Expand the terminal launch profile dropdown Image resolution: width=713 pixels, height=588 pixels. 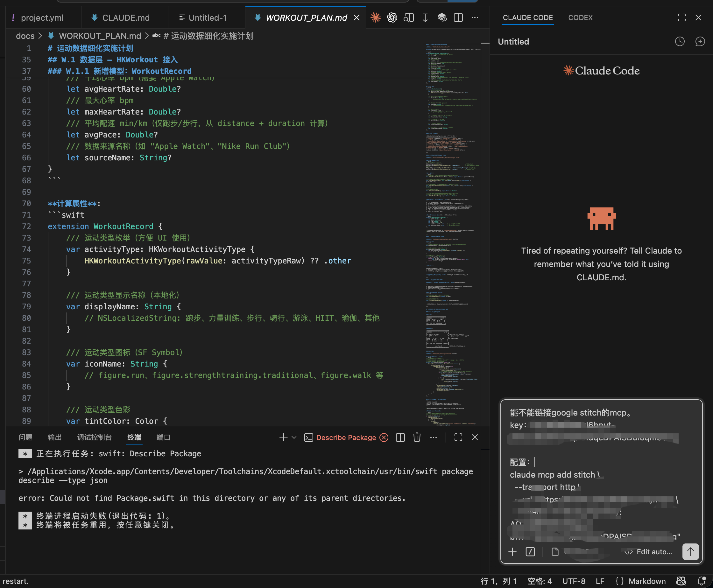point(294,437)
